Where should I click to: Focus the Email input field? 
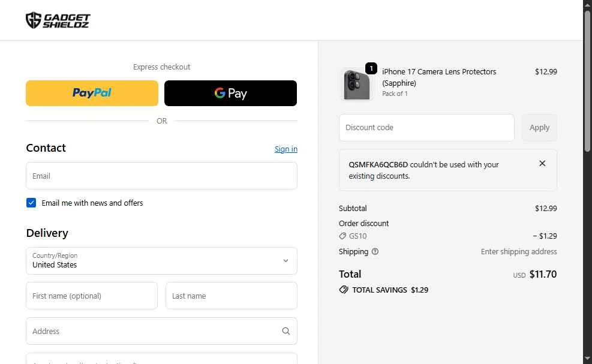point(161,176)
